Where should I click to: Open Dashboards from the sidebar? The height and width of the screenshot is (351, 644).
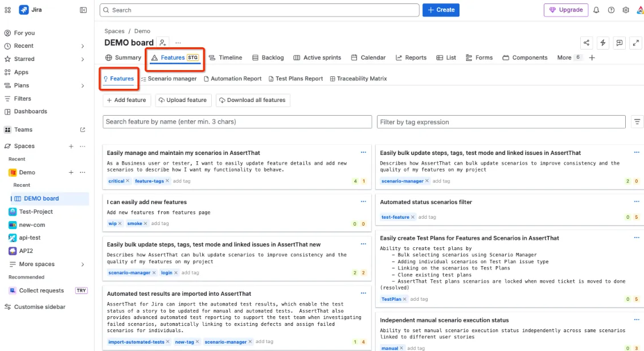(30, 111)
